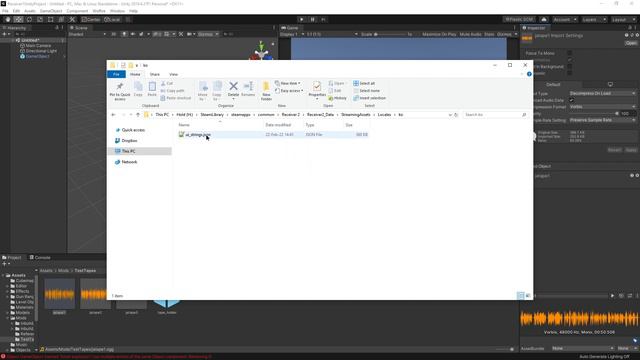Open Gizmos dropdown in Scene view

(208, 34)
